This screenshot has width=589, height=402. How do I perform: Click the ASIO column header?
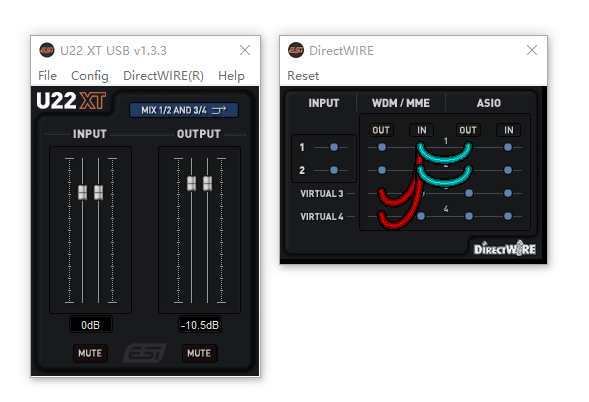[488, 103]
